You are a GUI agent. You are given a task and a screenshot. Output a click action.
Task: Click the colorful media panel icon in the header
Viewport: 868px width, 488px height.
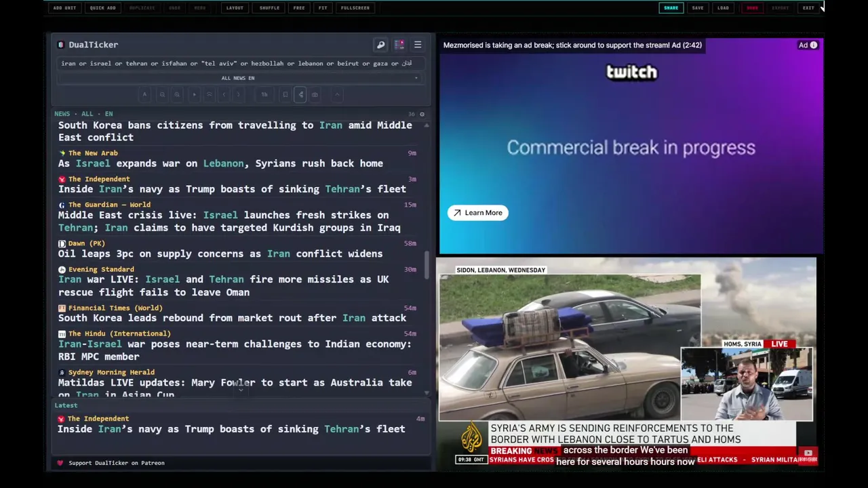pyautogui.click(x=399, y=45)
